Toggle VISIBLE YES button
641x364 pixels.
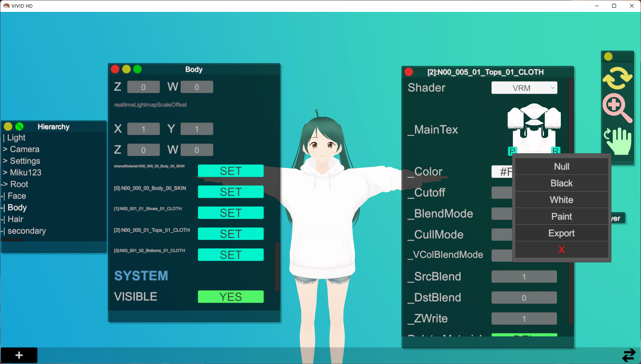(231, 297)
